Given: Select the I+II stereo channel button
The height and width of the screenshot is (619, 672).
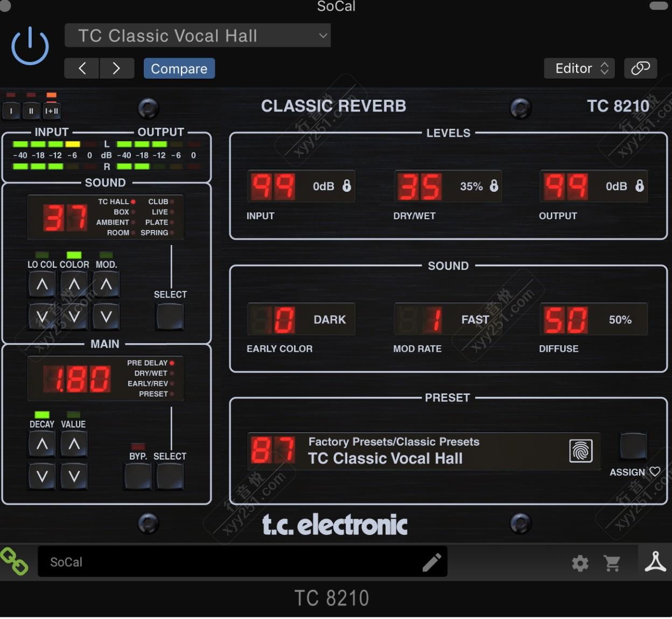Looking at the screenshot, I should tap(52, 111).
